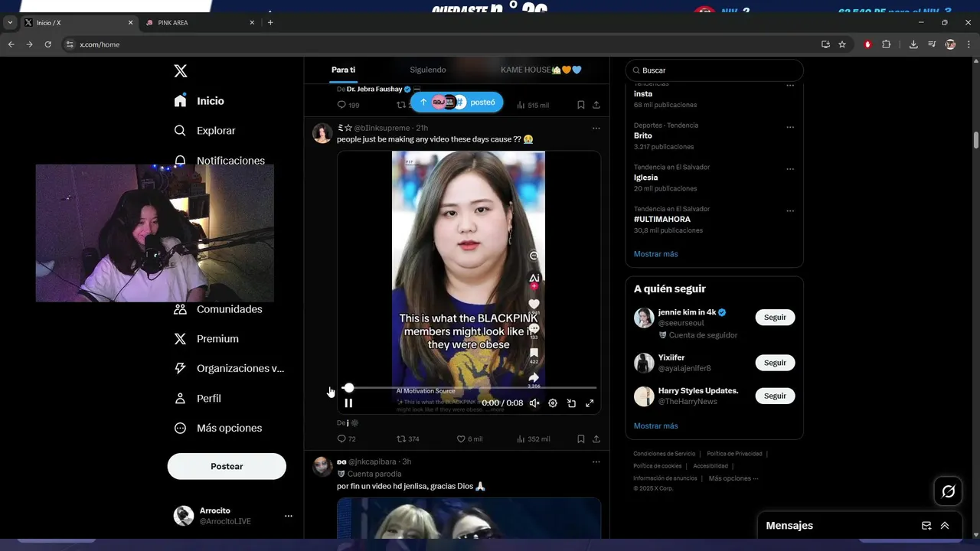Click the Buscar search field
Image resolution: width=980 pixels, height=551 pixels.
[714, 70]
